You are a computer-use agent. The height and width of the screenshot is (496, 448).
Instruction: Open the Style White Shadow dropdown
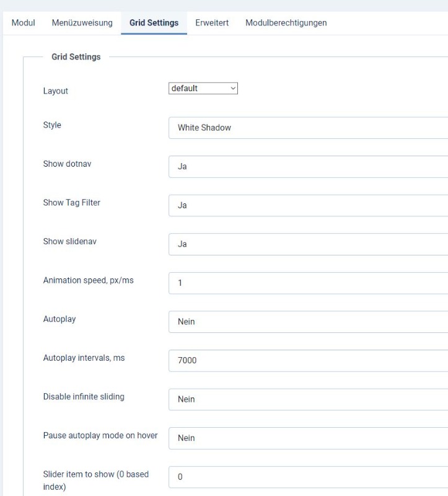pos(308,128)
